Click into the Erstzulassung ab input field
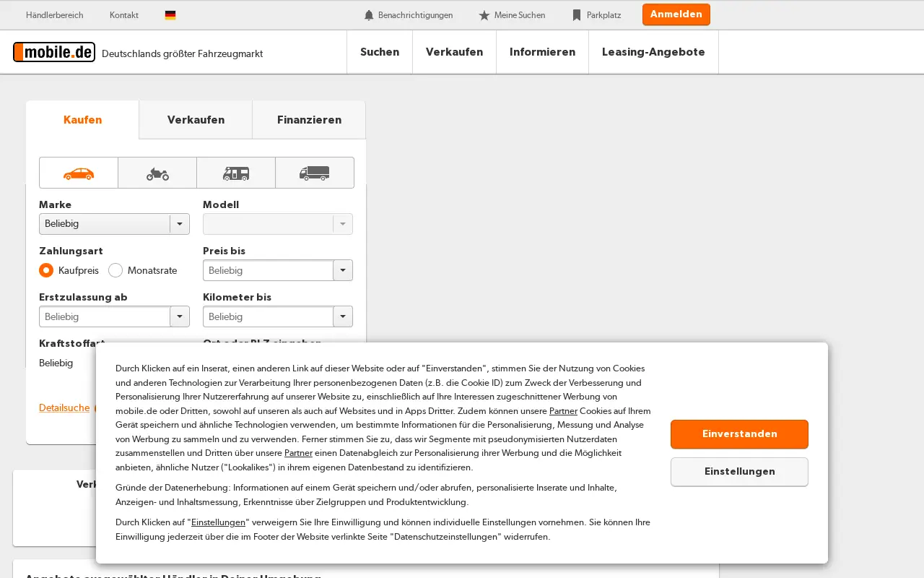Viewport: 924px width, 578px height. [105, 316]
